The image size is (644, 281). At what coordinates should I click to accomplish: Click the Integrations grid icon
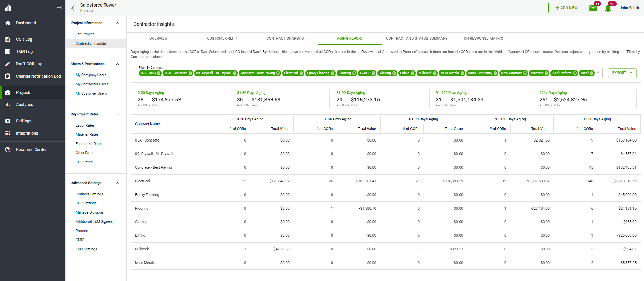[x=8, y=133]
